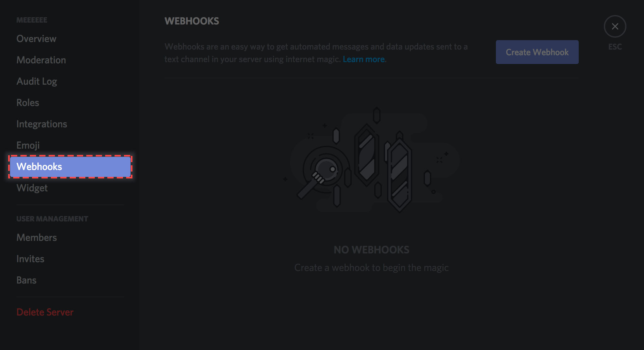The image size is (644, 350).
Task: Select the Roles settings
Action: pos(28,102)
